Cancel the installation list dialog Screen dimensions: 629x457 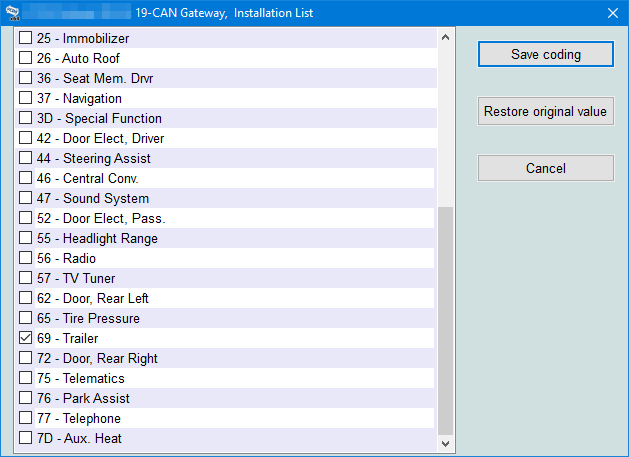(546, 168)
